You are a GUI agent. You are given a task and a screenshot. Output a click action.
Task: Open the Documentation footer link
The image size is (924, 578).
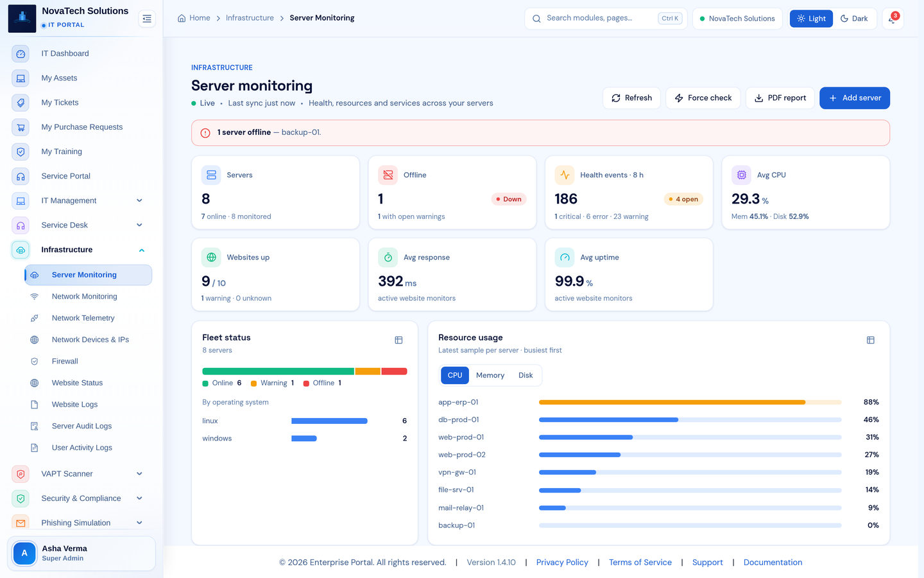tap(773, 562)
